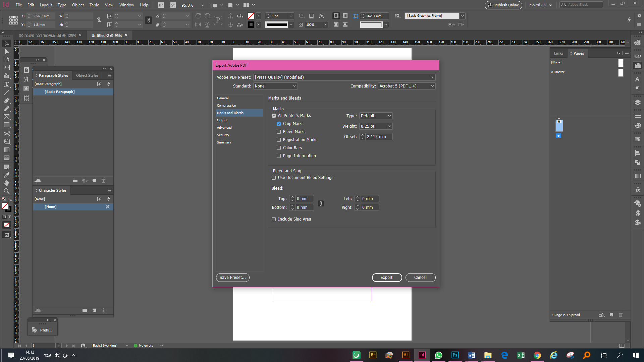Expand the marks Weight dropdown
The height and width of the screenshot is (362, 644).
(376, 126)
